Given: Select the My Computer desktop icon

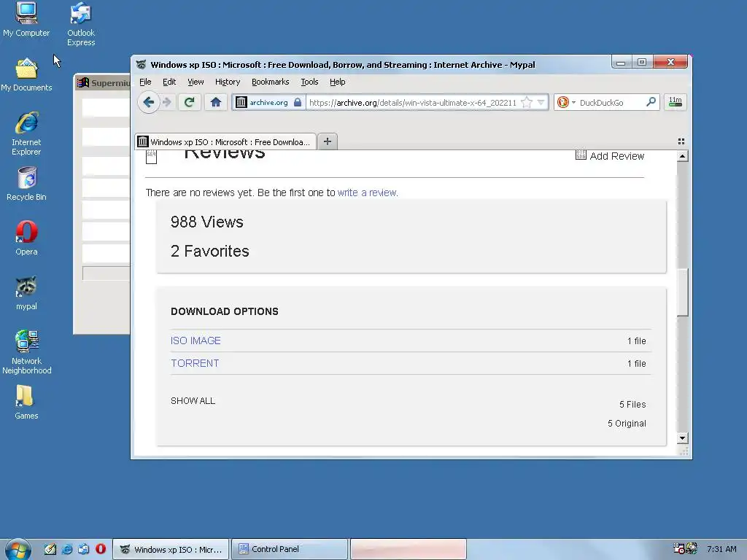Looking at the screenshot, I should coord(26,20).
